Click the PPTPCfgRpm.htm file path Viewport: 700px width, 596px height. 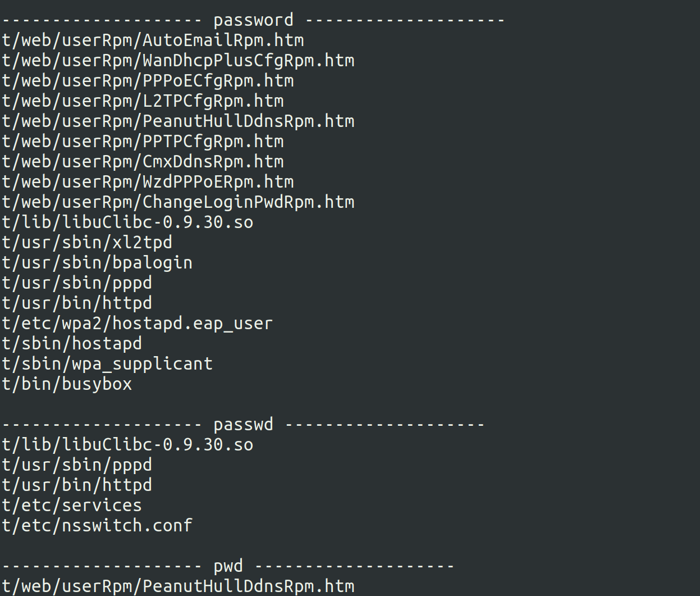(x=143, y=142)
